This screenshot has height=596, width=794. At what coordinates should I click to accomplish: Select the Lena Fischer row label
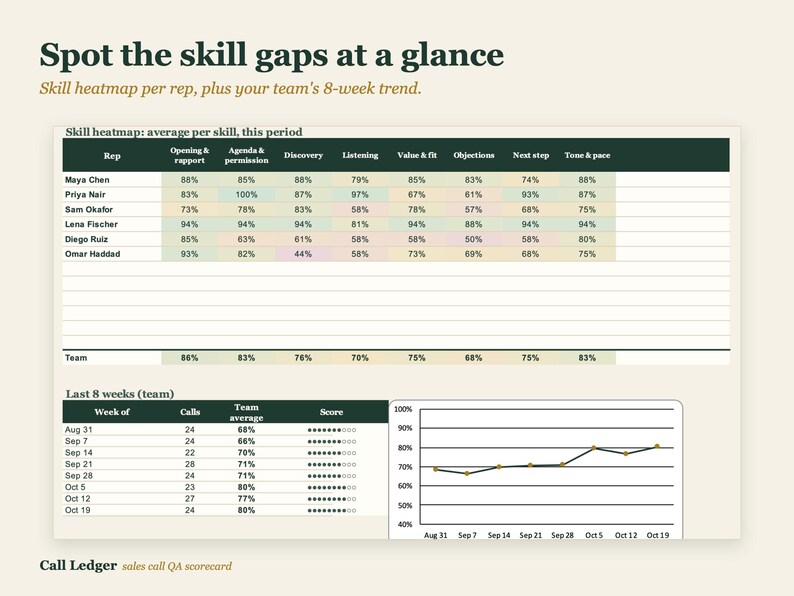pyautogui.click(x=91, y=224)
